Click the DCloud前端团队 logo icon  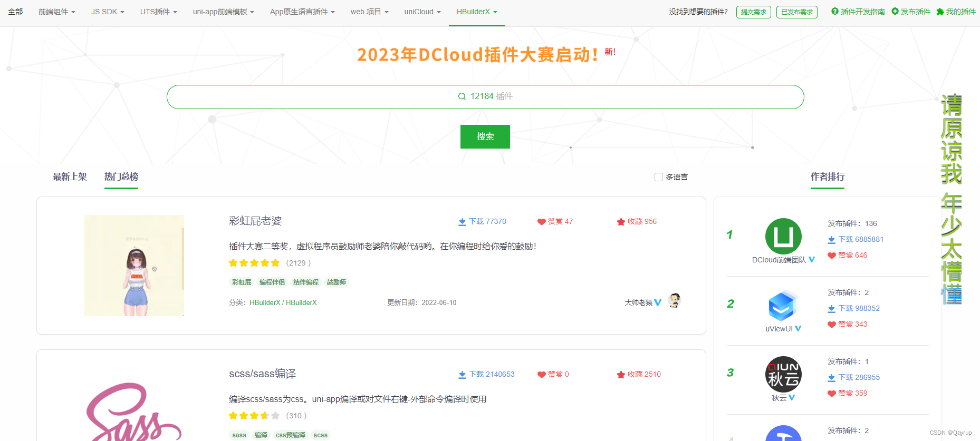783,236
